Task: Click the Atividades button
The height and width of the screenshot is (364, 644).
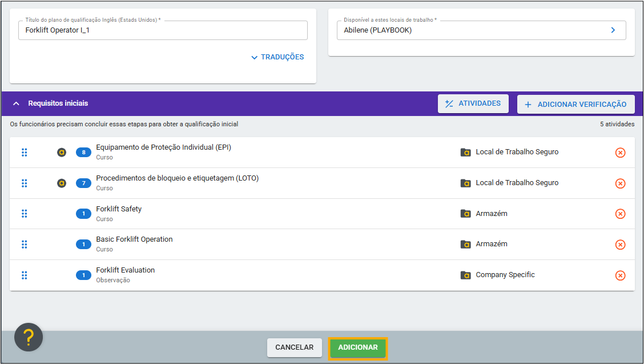Action: point(473,104)
